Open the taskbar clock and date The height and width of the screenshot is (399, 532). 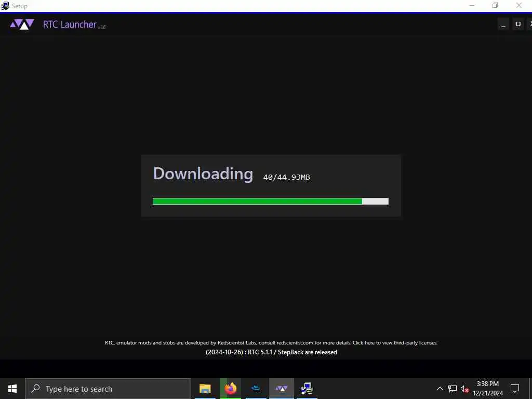point(488,389)
